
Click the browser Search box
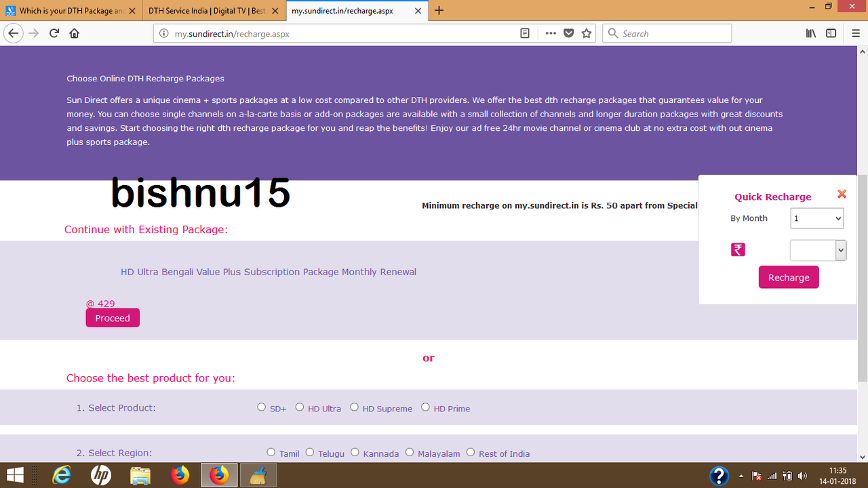667,33
